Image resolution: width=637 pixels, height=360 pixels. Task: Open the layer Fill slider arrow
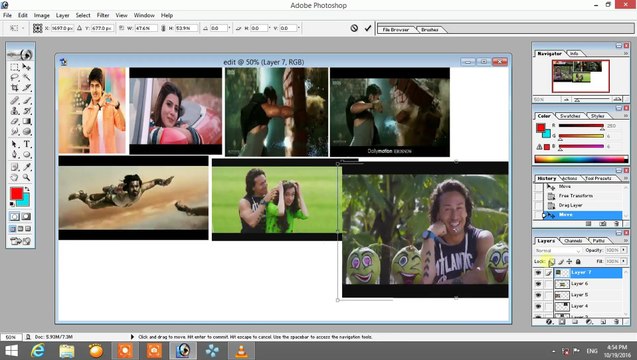click(x=624, y=261)
